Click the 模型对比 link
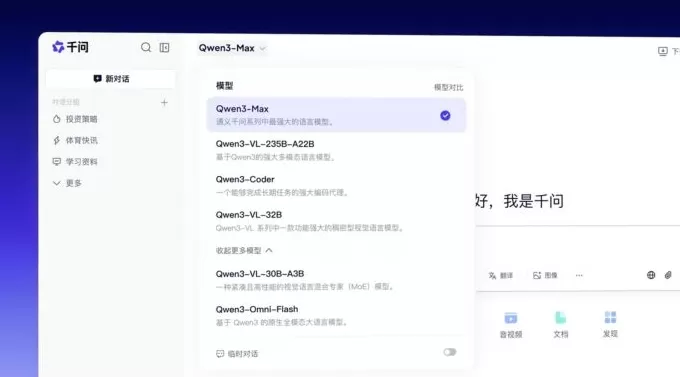Viewport: 680px width, 377px height. coord(448,87)
